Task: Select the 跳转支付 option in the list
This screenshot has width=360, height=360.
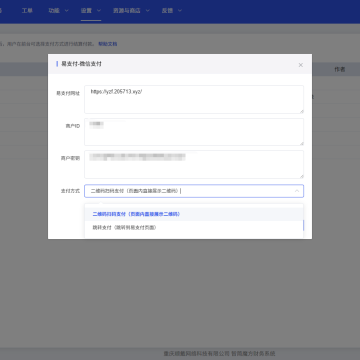Action: pos(194,228)
